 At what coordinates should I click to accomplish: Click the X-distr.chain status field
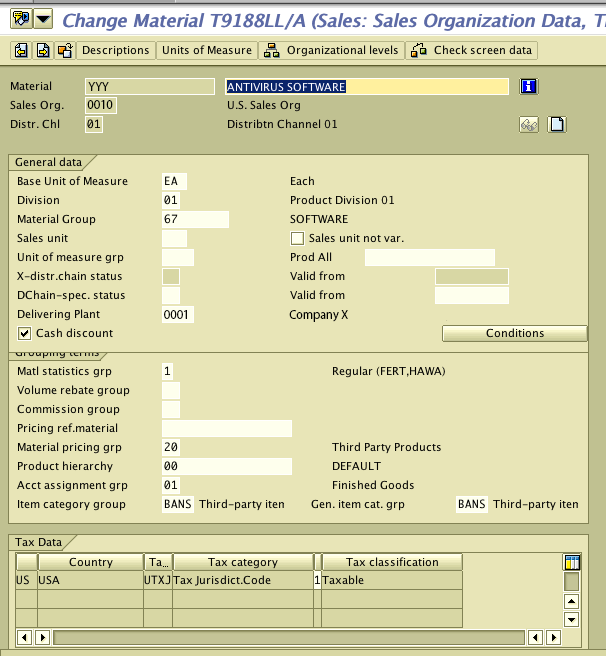pyautogui.click(x=171, y=276)
